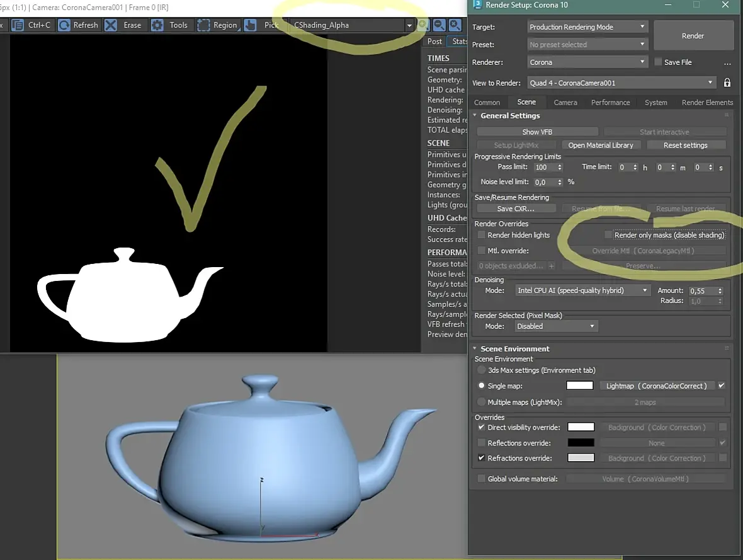The height and width of the screenshot is (560, 743).
Task: Click the Pass limit input field
Action: coord(543,167)
